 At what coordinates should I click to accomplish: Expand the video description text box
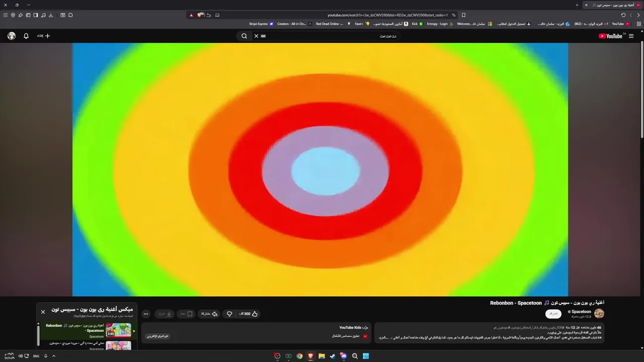point(490,333)
